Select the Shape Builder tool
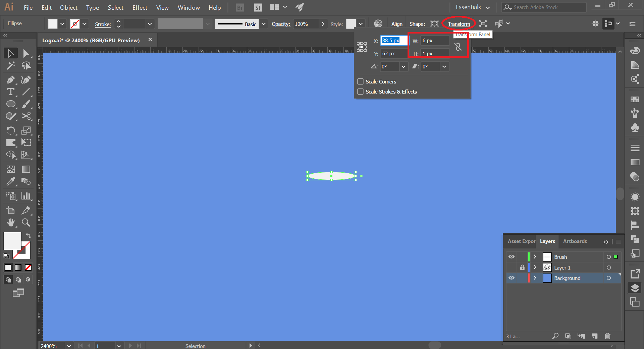This screenshot has height=349, width=644. click(11, 155)
